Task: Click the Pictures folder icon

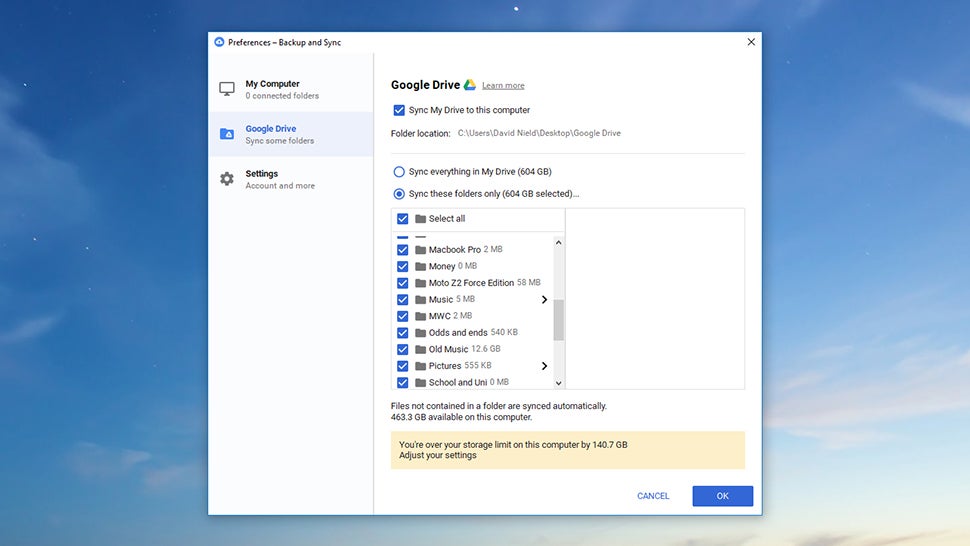Action: (421, 366)
